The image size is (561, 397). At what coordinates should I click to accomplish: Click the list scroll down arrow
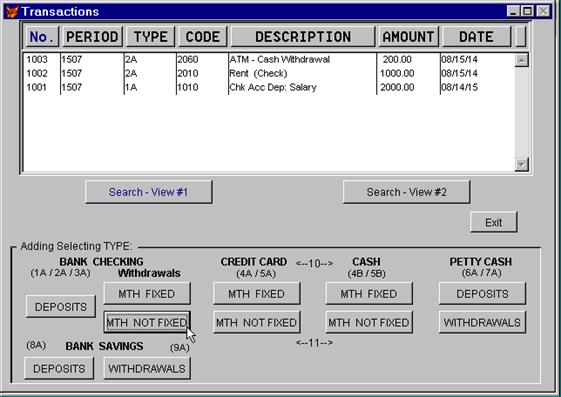tap(521, 165)
